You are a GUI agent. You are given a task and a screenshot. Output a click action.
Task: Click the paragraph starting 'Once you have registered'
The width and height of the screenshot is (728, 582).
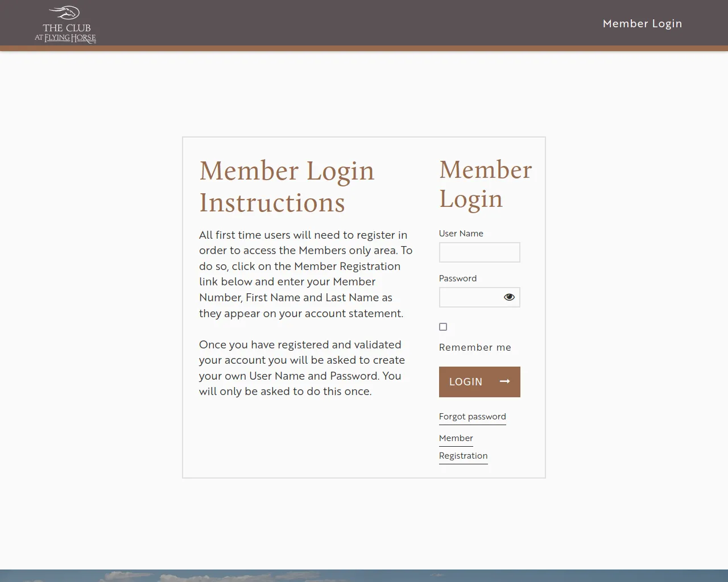coord(302,368)
